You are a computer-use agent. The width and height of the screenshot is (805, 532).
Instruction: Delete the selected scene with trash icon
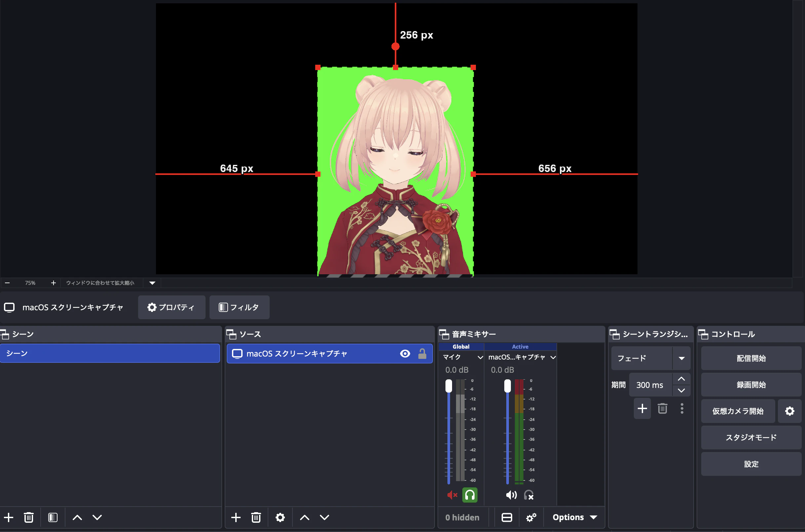pos(29,517)
